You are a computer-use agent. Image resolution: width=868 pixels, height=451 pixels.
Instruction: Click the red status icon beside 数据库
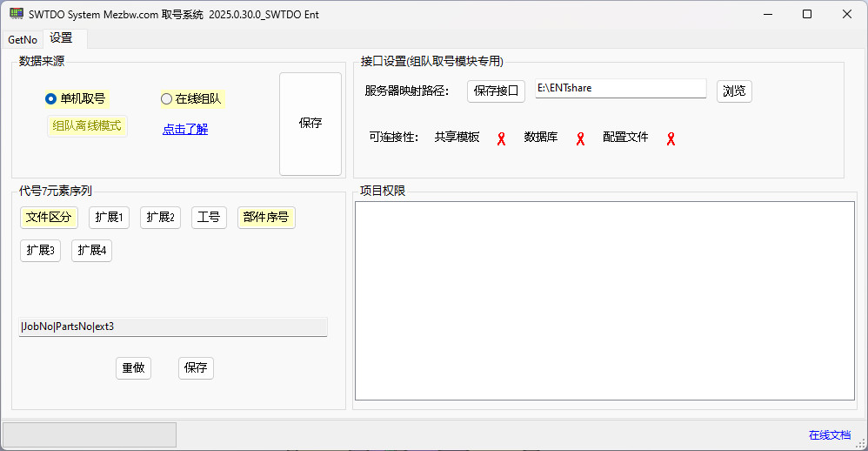580,138
